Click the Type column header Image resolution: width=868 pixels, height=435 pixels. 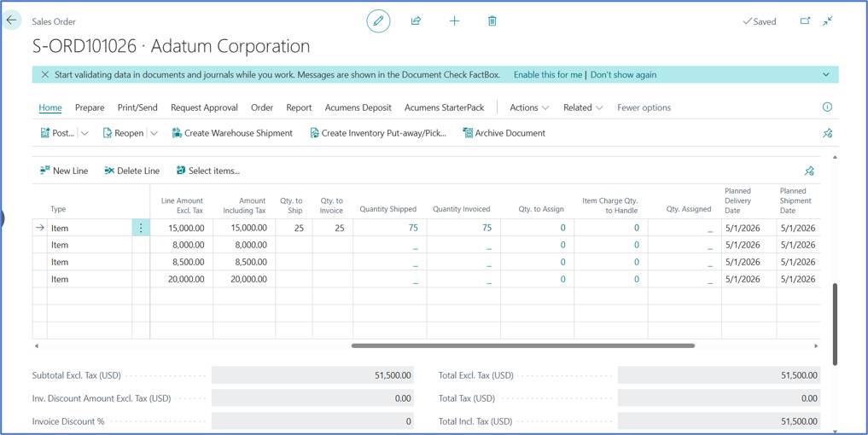(58, 209)
